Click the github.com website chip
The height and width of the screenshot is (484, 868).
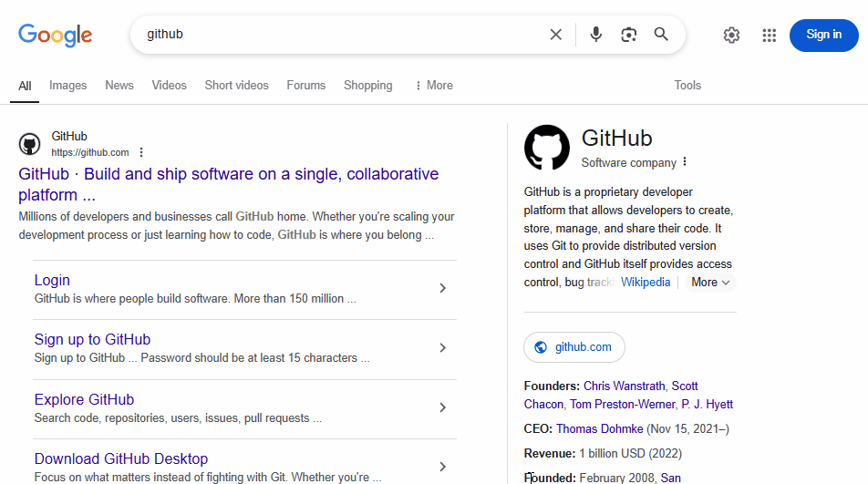[574, 347]
